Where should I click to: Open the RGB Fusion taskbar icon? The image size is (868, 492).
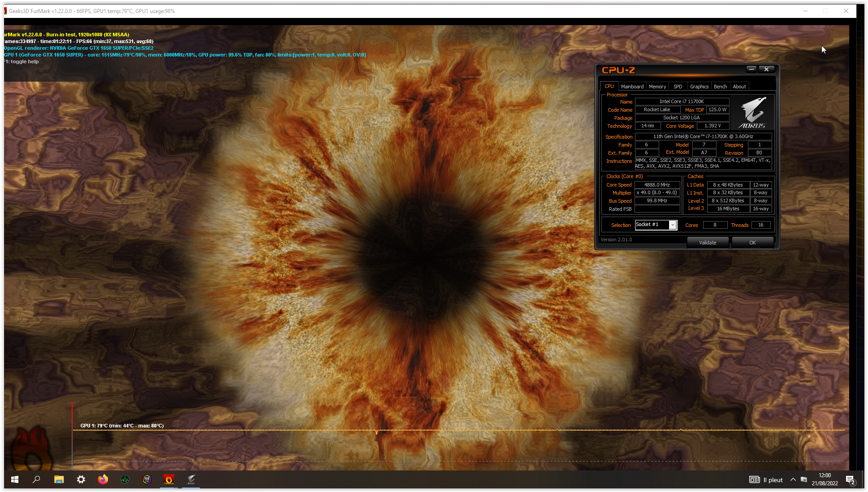pyautogui.click(x=147, y=479)
